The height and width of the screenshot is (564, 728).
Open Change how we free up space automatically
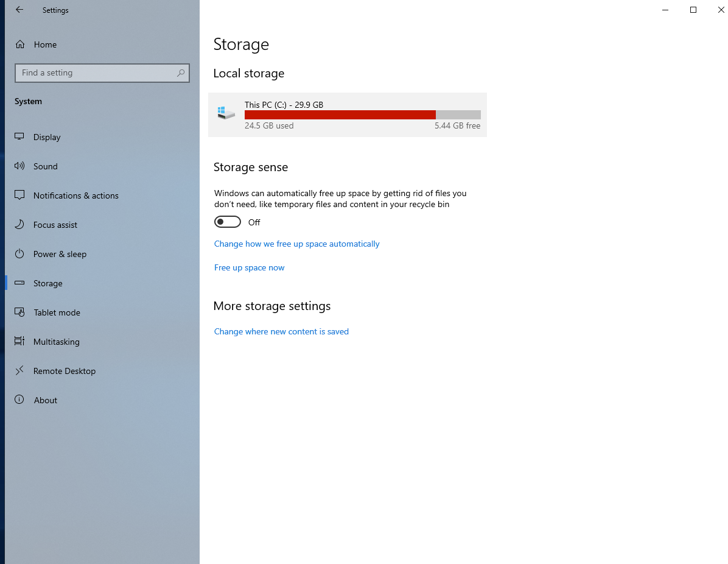click(296, 244)
